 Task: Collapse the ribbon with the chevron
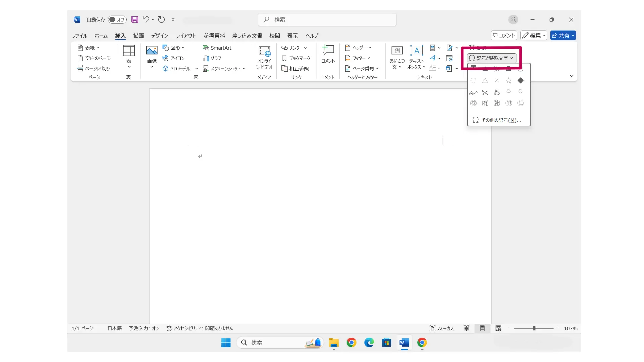coord(571,76)
